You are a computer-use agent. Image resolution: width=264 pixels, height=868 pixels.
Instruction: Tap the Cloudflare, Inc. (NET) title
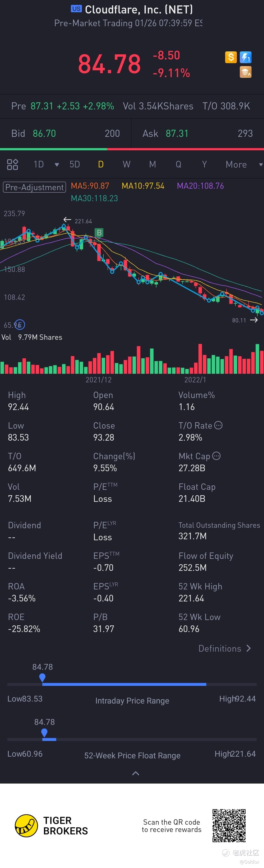(x=139, y=10)
